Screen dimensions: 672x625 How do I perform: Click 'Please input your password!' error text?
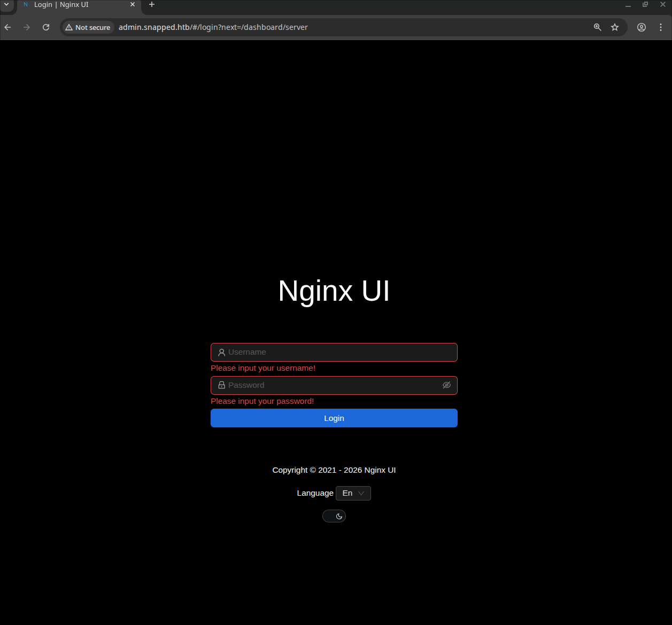click(262, 401)
